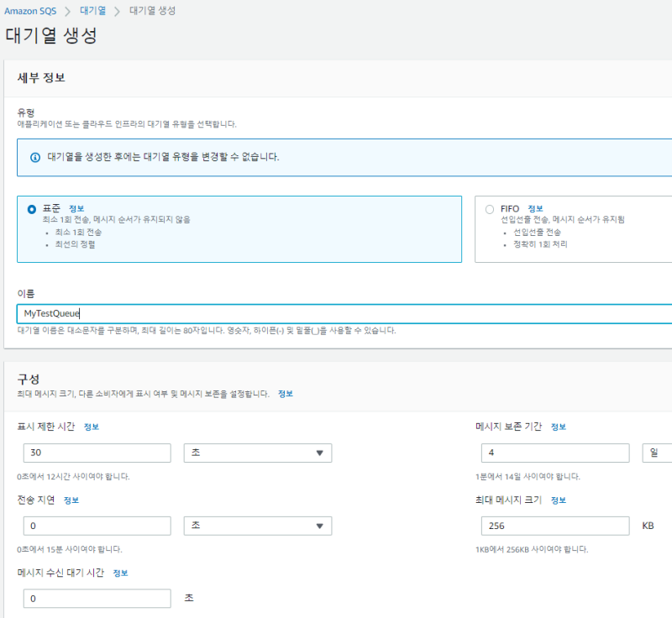Open the 메시지 보존 기간 unit dropdown
Screen dimensions: 672x618
pyautogui.click(x=656, y=453)
